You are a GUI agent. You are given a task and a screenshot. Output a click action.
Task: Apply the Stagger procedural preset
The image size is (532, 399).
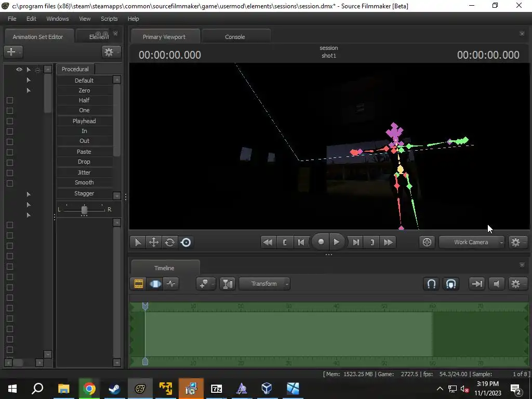(84, 193)
